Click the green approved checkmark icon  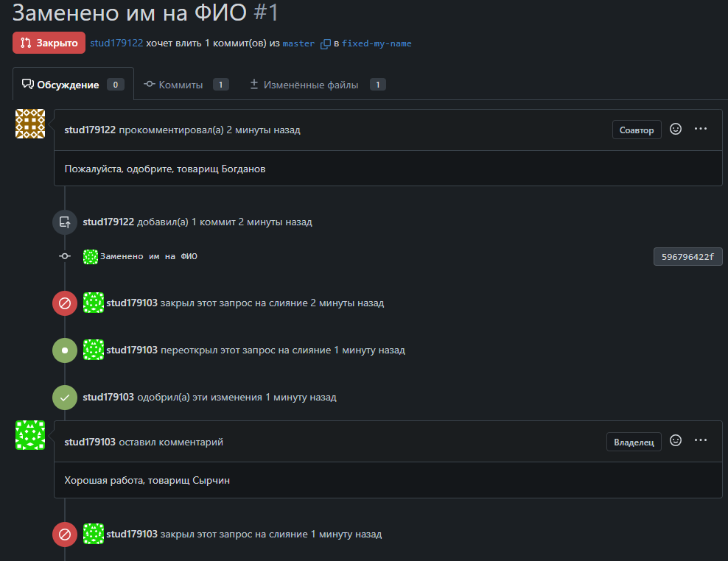click(x=65, y=398)
